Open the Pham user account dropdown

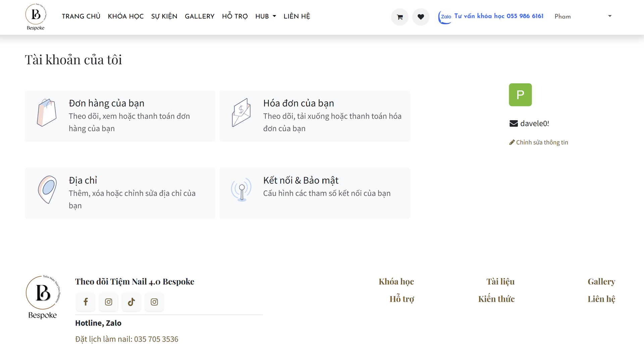click(583, 16)
